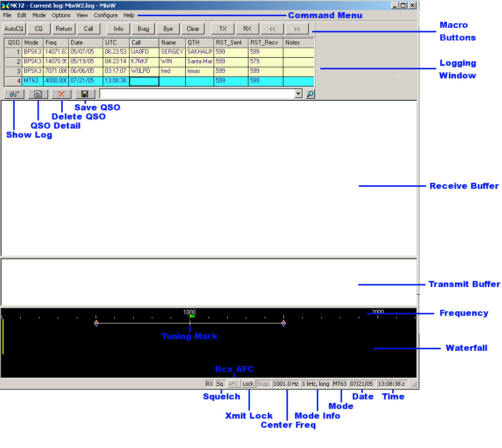Screen dimensions: 502x448
Task: Open the Mode menu
Action: (39, 15)
